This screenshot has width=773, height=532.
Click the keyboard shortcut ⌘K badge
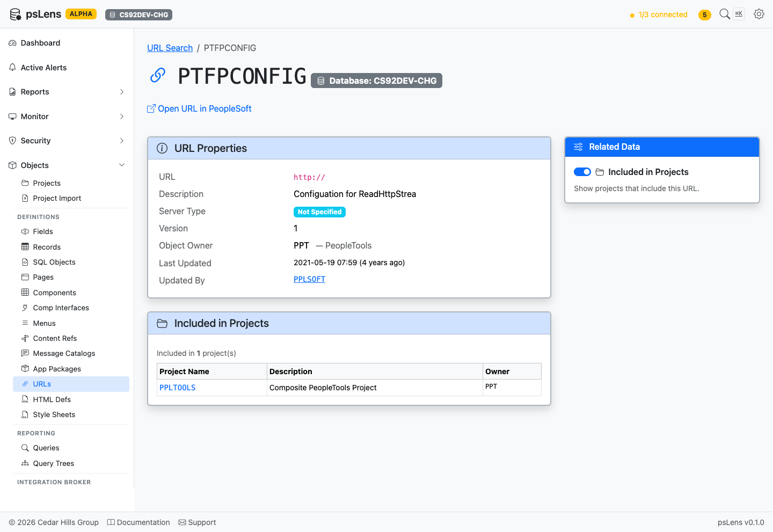click(x=739, y=14)
